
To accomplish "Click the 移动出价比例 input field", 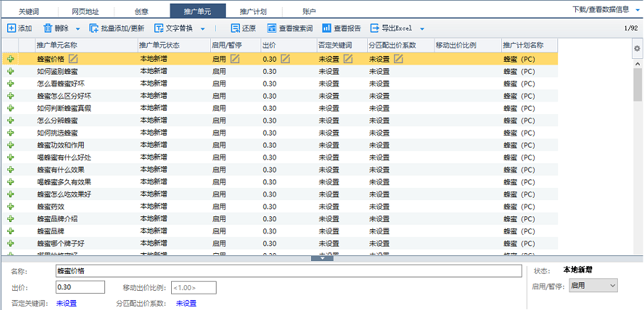I will point(194,287).
